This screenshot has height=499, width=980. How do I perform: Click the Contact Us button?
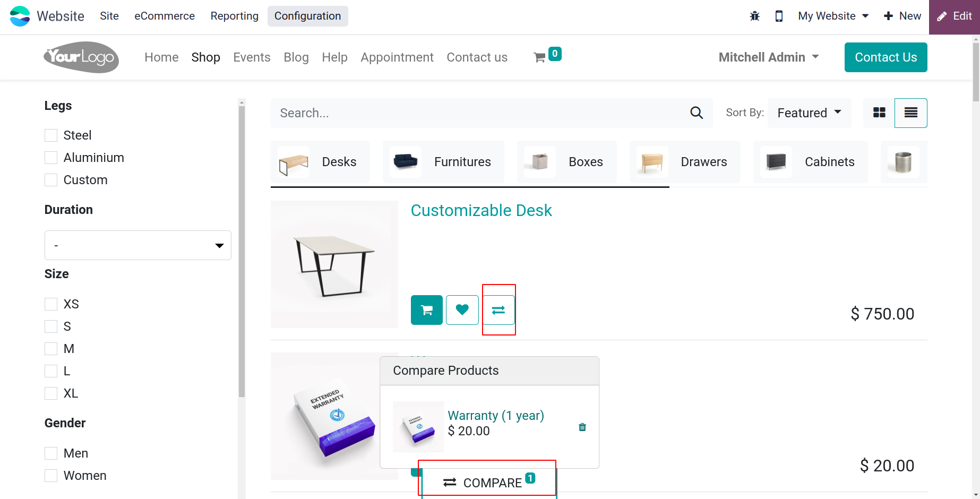(x=886, y=57)
